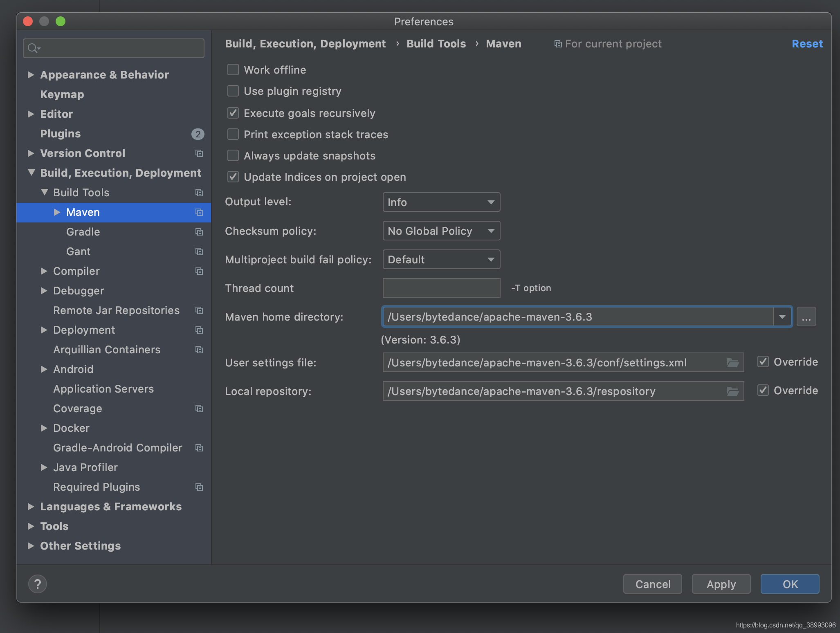Viewport: 840px width, 633px height.
Task: Open the Plugins settings page
Action: 61,134
